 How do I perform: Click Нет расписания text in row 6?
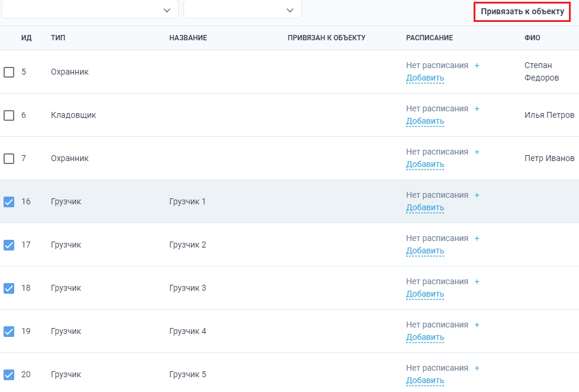click(x=437, y=108)
